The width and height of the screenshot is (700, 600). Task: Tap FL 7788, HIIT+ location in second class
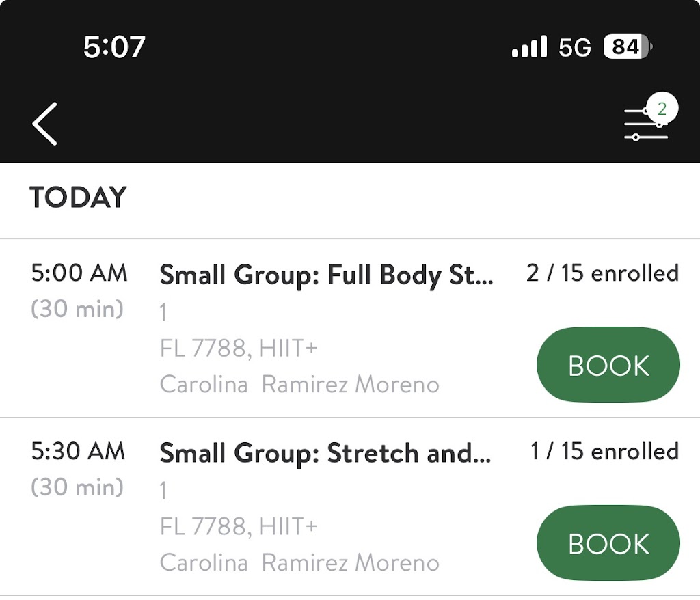pos(239,526)
